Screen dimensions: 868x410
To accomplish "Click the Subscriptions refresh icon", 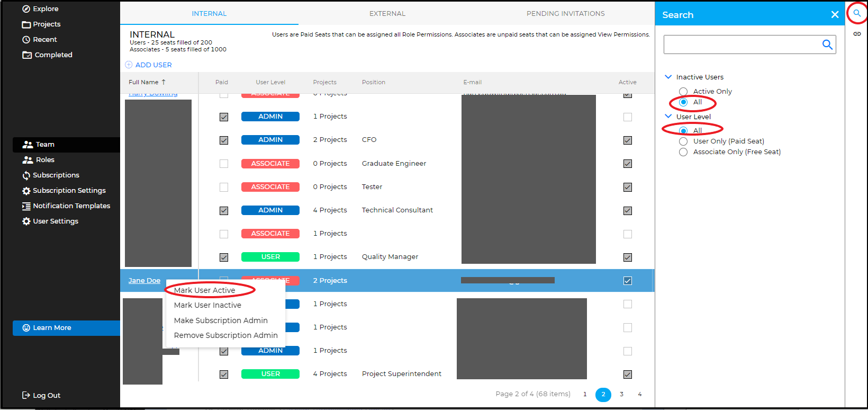I will [26, 175].
